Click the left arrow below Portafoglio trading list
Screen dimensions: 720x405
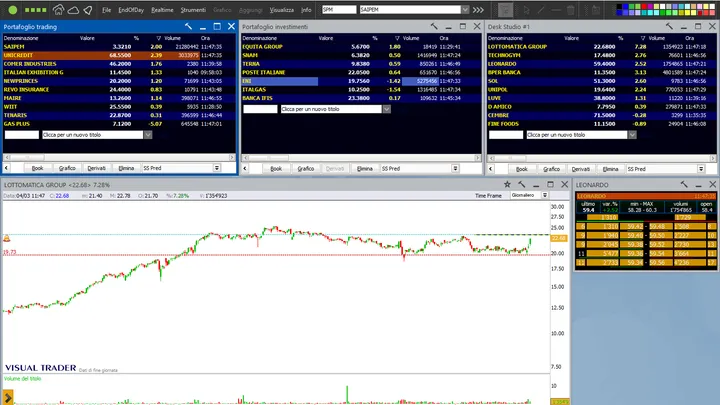pyautogui.click(x=6, y=168)
